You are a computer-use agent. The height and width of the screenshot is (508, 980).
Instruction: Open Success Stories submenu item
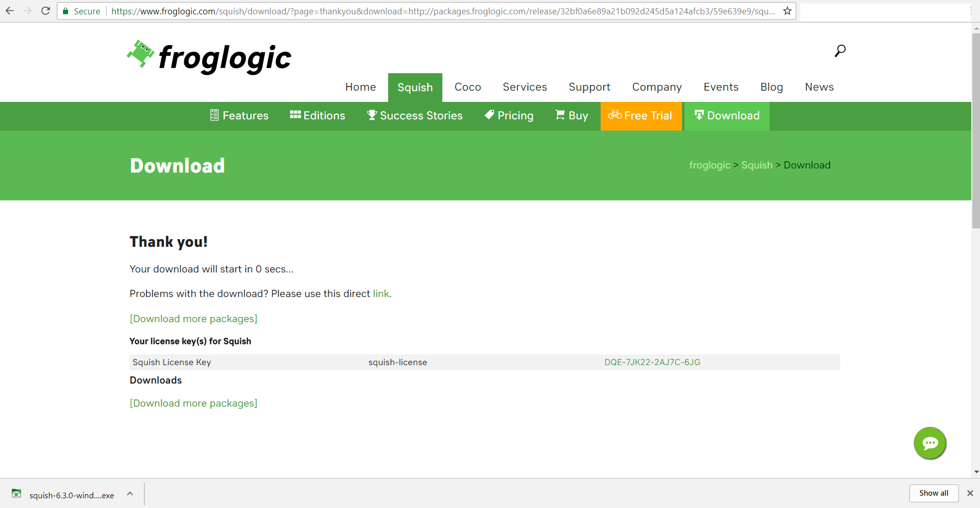(x=415, y=116)
